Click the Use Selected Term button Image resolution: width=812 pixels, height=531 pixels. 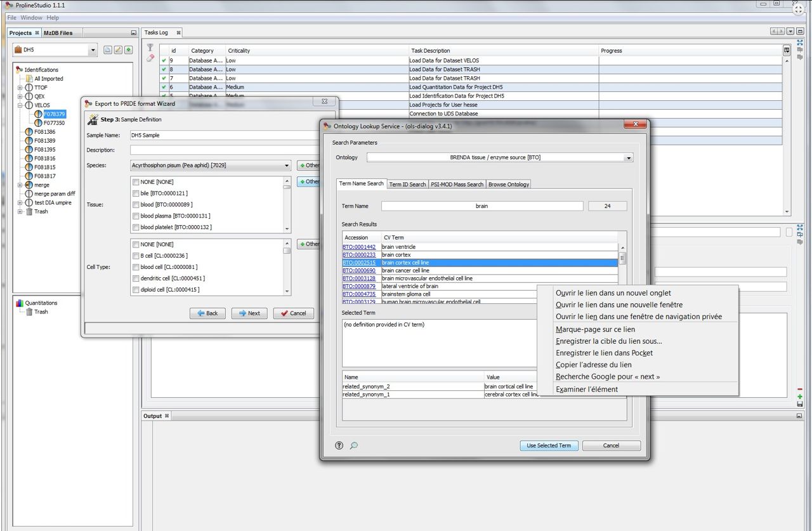tap(548, 445)
